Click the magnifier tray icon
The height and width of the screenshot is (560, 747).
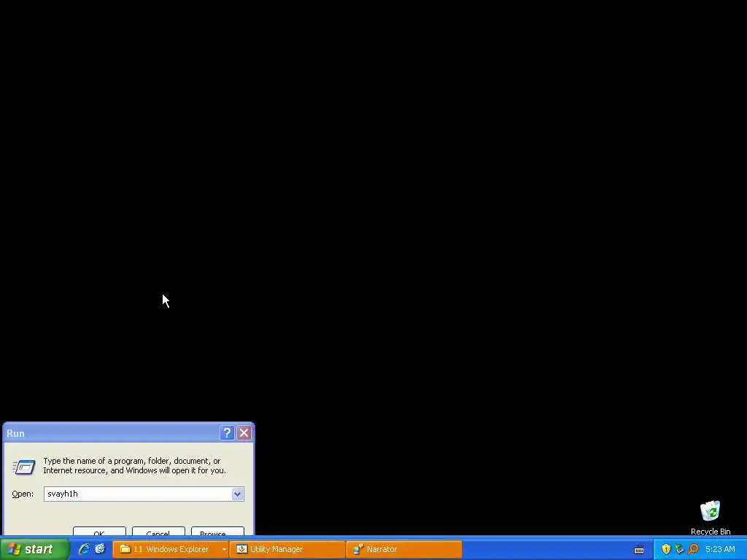point(693,549)
